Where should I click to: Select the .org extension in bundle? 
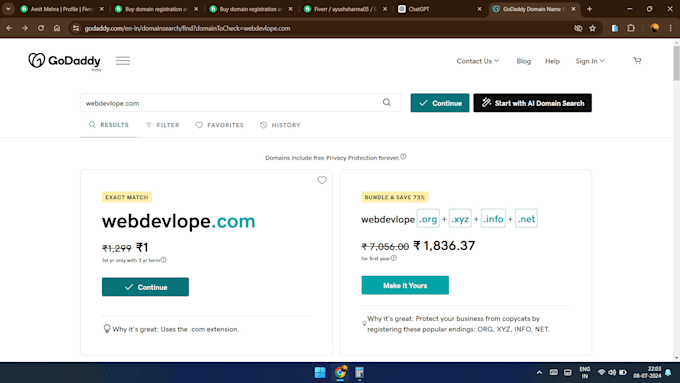(428, 219)
